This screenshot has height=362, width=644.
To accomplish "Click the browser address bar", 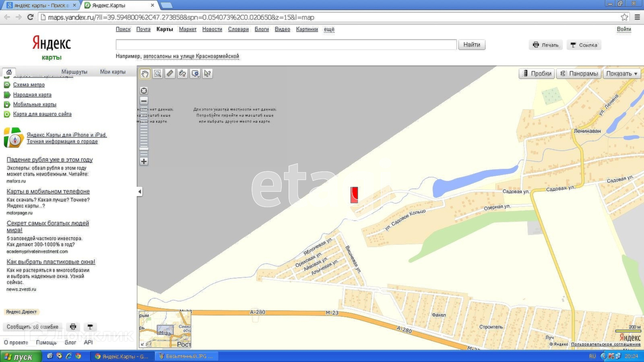I will point(330,17).
